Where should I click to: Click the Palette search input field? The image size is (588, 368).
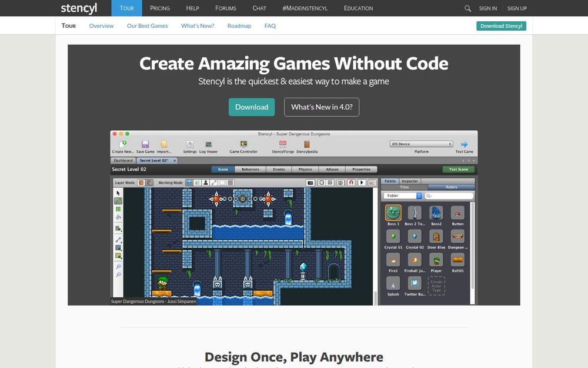(x=449, y=195)
